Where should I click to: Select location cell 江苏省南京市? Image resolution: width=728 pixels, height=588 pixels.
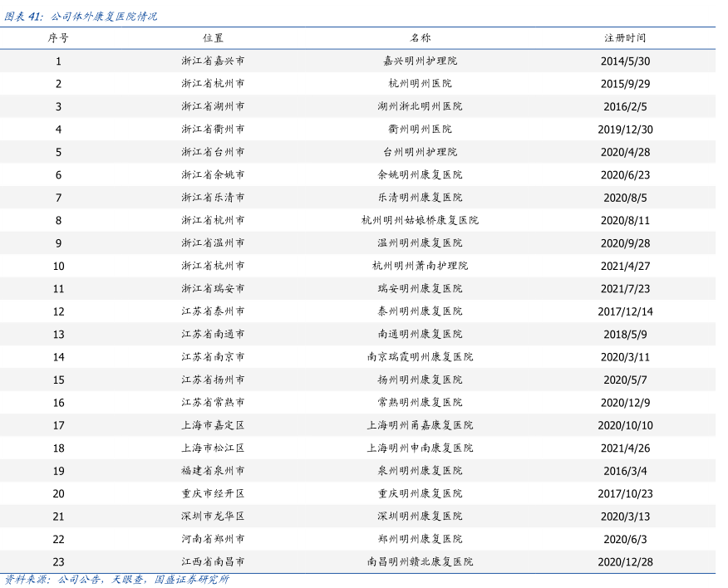click(x=213, y=356)
